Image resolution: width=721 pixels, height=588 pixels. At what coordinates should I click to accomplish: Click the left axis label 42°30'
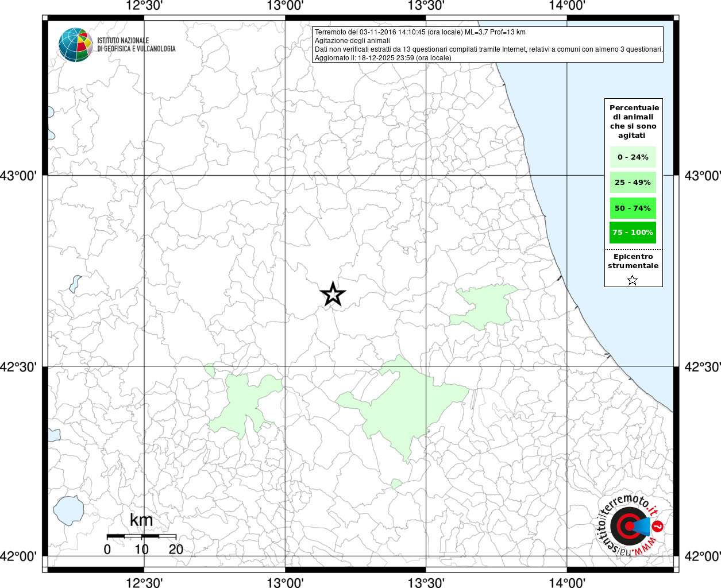click(x=18, y=366)
